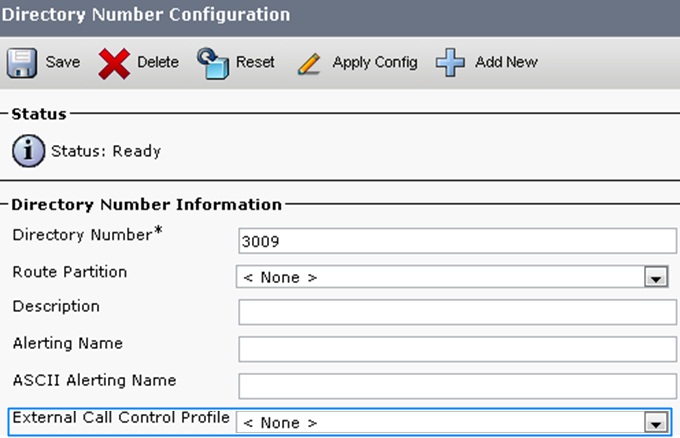
Task: Focus the Description text field
Action: [x=457, y=312]
